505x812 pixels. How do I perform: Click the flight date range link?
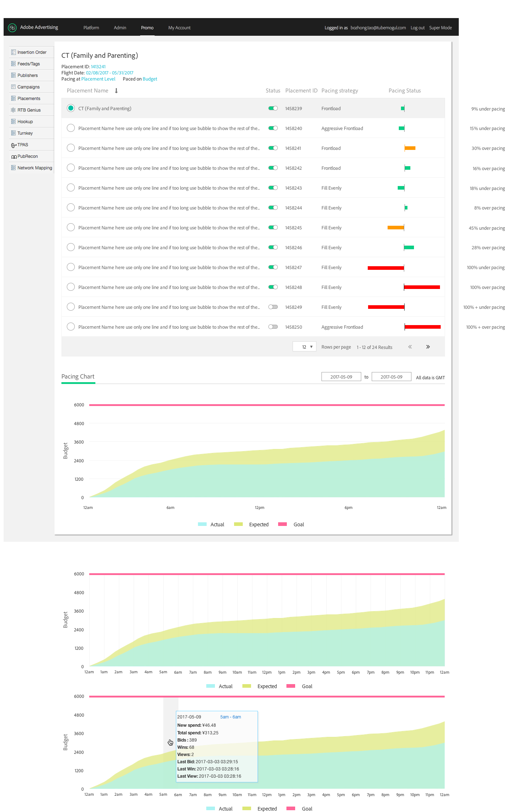(x=109, y=73)
